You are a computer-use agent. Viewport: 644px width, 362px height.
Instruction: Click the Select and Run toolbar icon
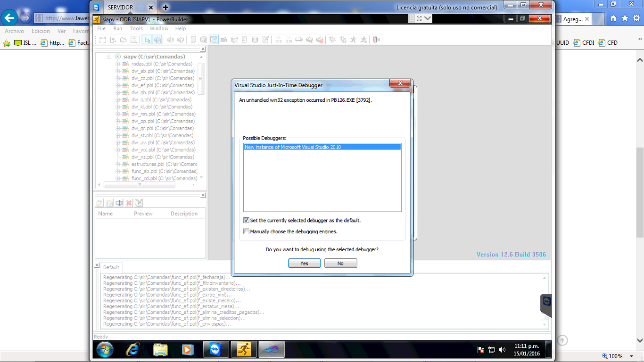point(363,40)
